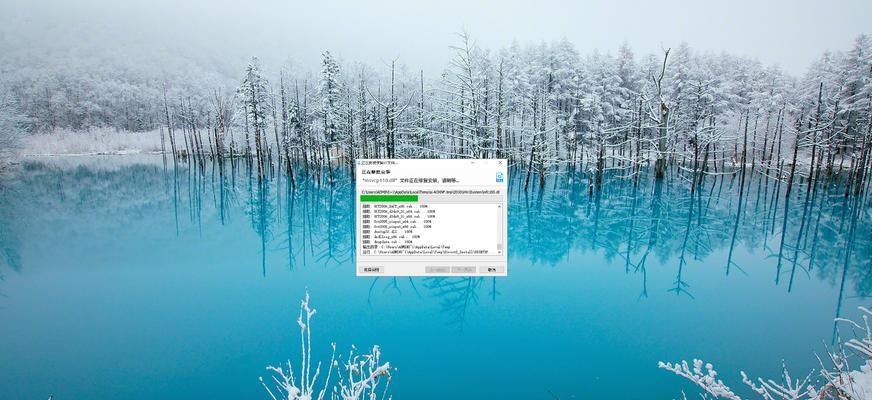Minimize the installer dialog window
This screenshot has height=400, width=872.
pos(472,162)
